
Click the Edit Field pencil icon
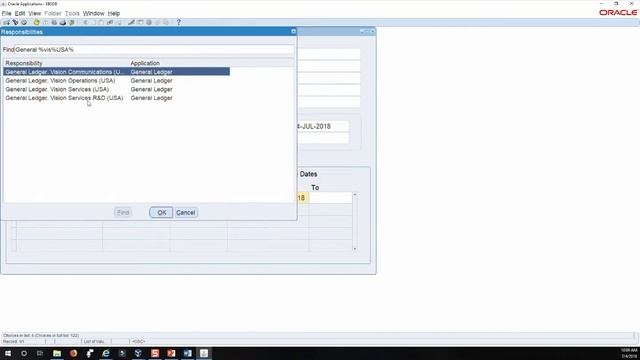131,22
